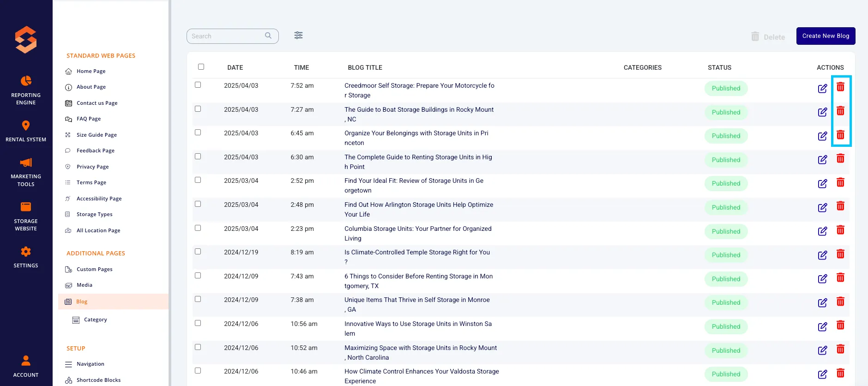Open the Rental System section

[26, 131]
